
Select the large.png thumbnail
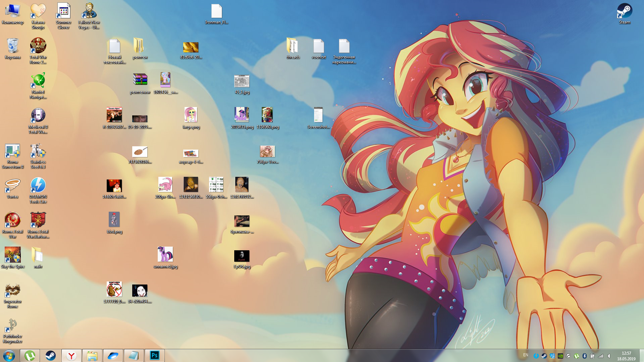click(191, 118)
